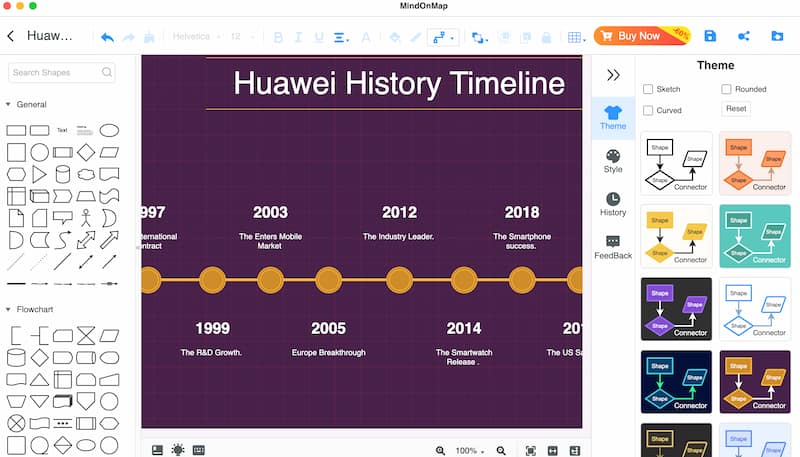The width and height of the screenshot is (800, 457).
Task: Select the diamond shape in General
Action: pos(86,152)
